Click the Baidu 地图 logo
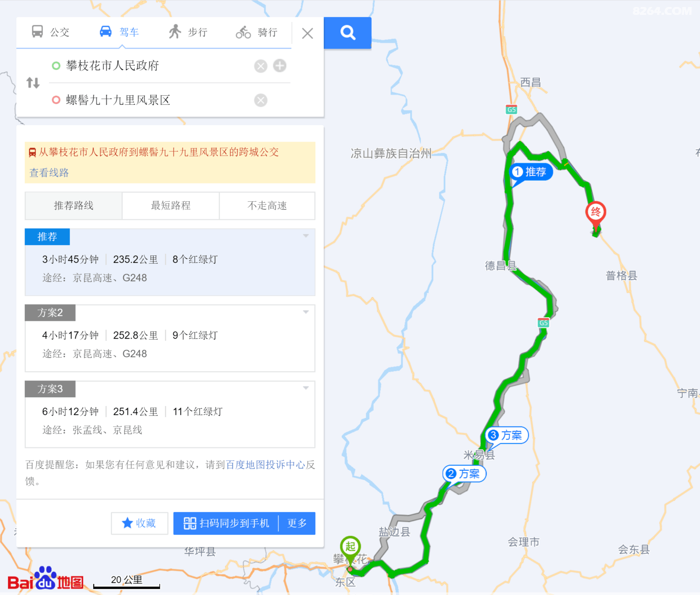Screen dimensions: 700x595 point(46,578)
